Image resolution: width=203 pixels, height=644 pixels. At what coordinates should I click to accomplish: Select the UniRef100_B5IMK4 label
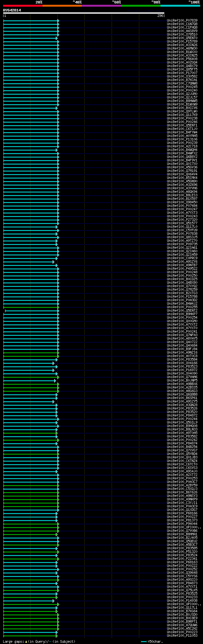coord(182,178)
